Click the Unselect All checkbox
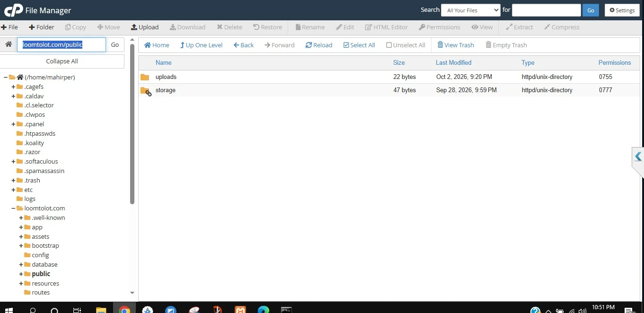Image resolution: width=644 pixels, height=313 pixels. click(389, 45)
